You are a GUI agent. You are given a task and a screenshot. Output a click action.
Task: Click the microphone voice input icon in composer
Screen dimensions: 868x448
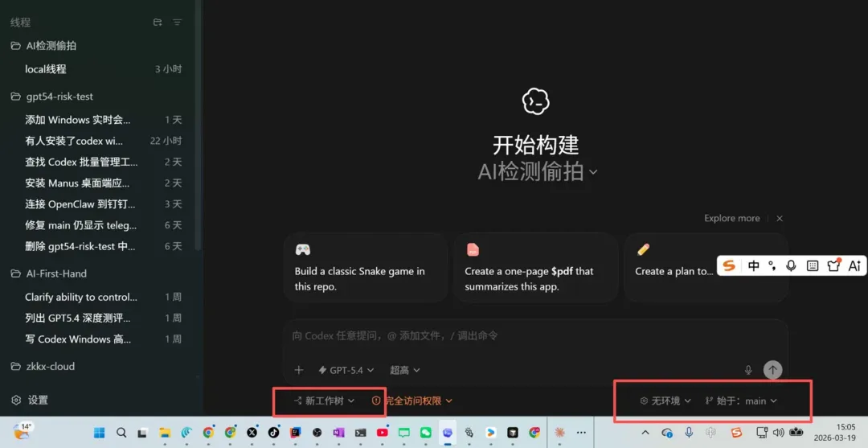click(x=748, y=370)
